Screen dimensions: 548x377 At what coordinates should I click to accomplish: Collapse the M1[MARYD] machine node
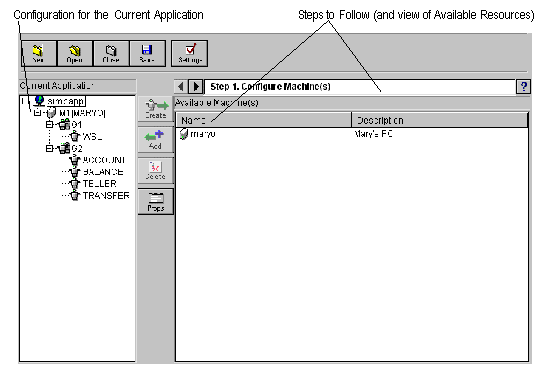tap(37, 113)
